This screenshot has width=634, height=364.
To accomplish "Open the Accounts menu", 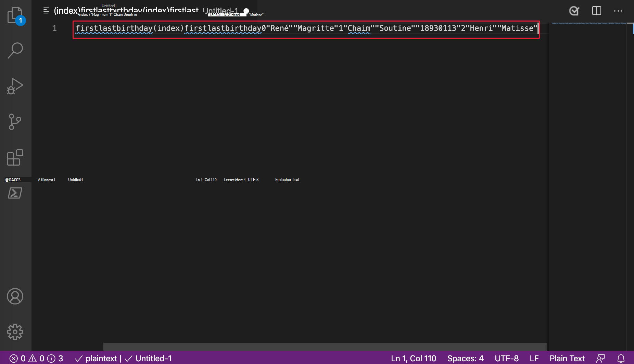I will (x=15, y=296).
